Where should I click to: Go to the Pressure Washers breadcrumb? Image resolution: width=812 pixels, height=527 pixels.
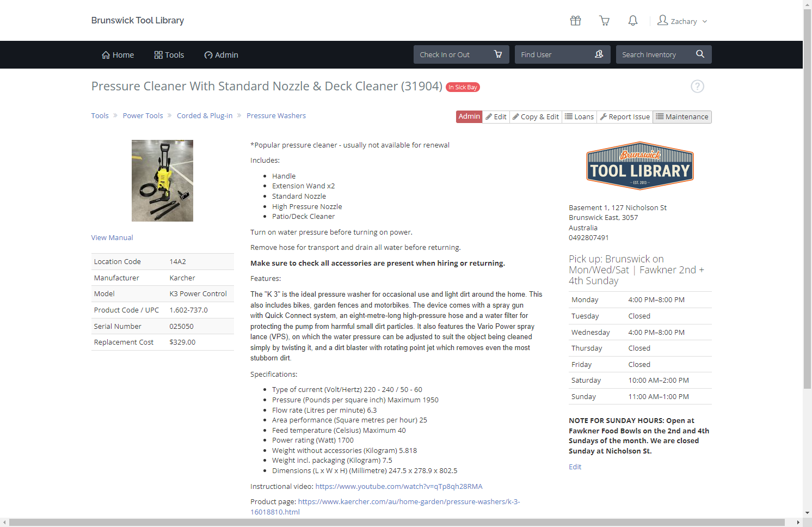276,116
